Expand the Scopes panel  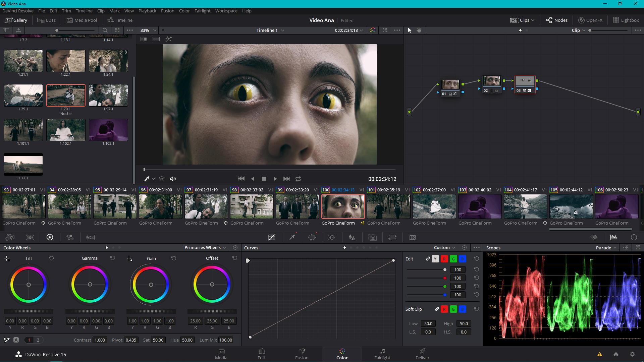(x=638, y=247)
